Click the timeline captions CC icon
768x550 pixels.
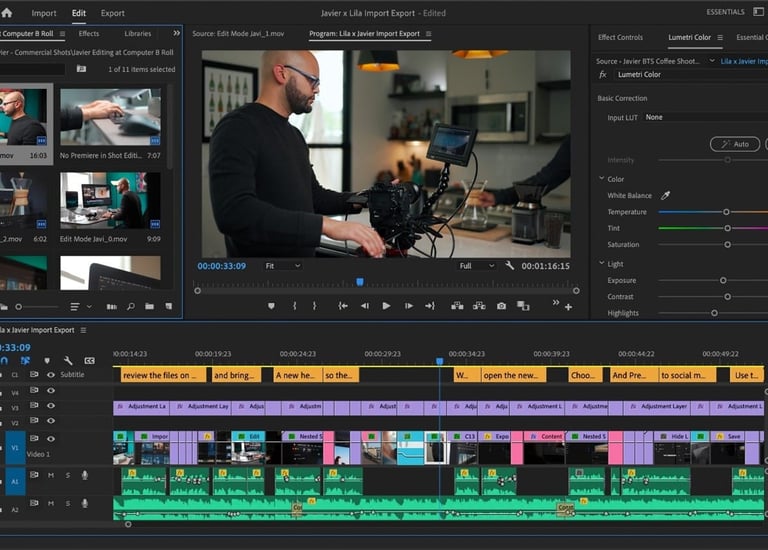point(89,361)
